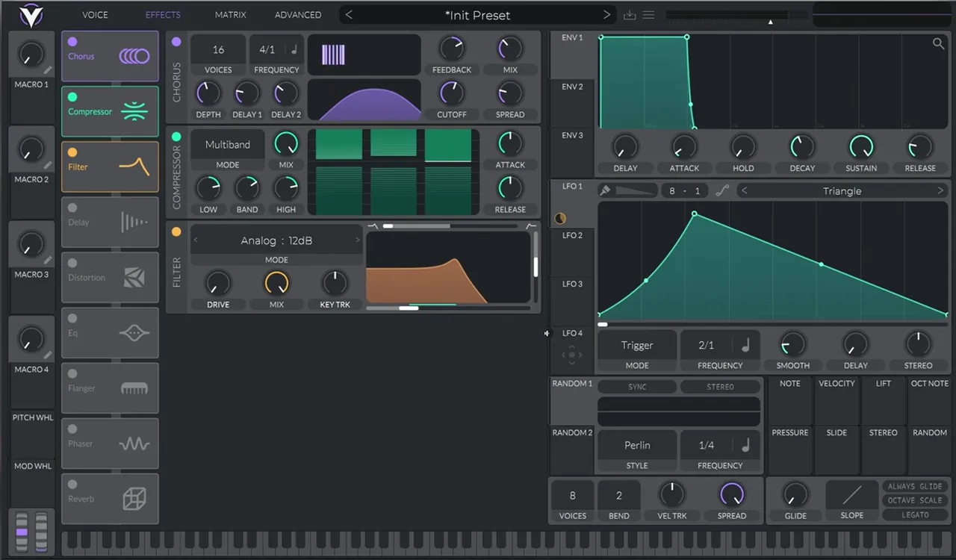Viewport: 956px width, 560px height.
Task: Click the Macro 1 edit pencil icon
Action: [48, 70]
